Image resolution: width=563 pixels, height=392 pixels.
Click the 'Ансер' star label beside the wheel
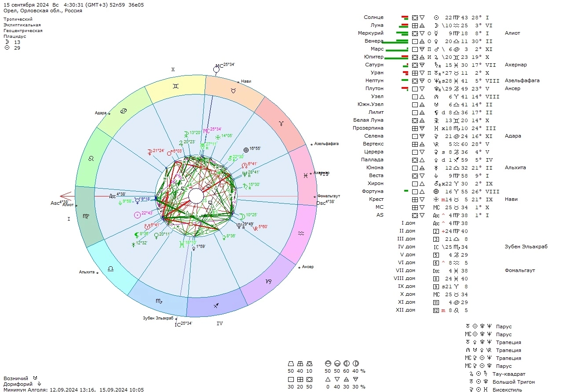click(308, 267)
